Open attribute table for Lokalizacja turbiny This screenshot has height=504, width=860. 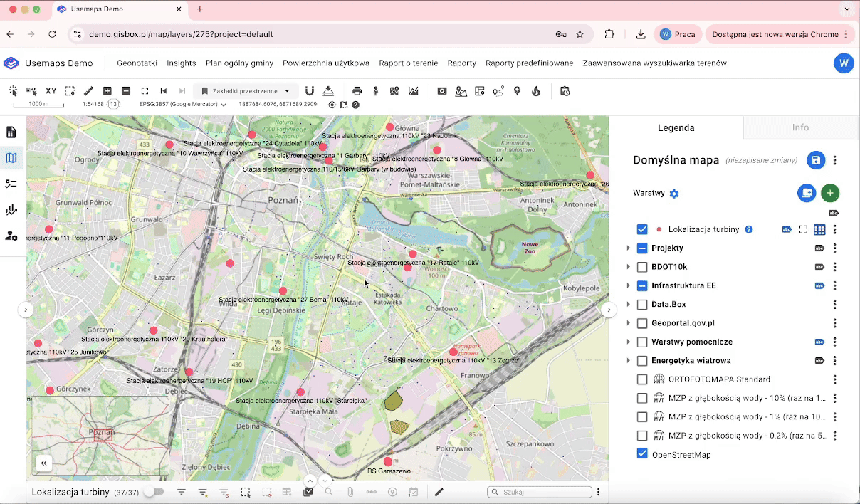click(819, 229)
